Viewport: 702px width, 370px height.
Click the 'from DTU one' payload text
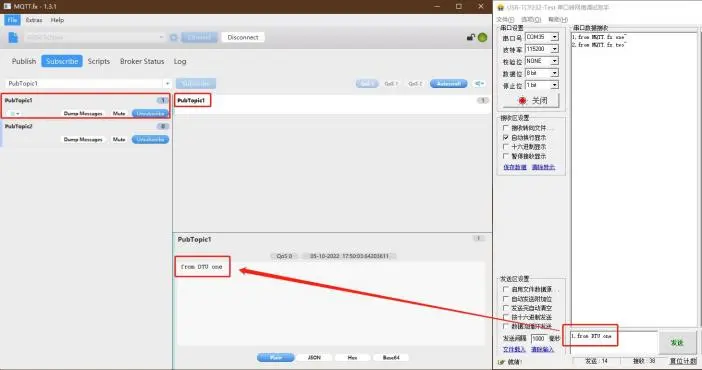tap(201, 267)
